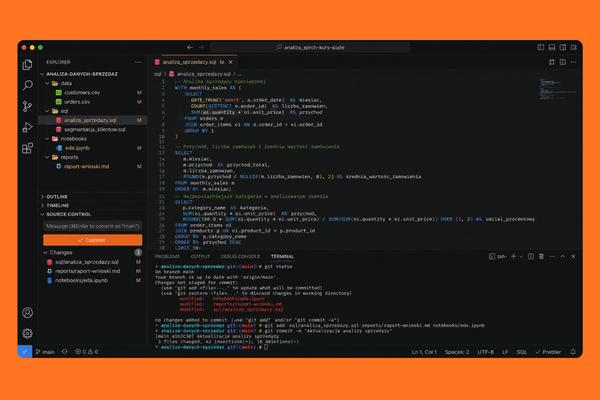
Task: Switch to the PROBLEMS tab
Action: point(167,256)
